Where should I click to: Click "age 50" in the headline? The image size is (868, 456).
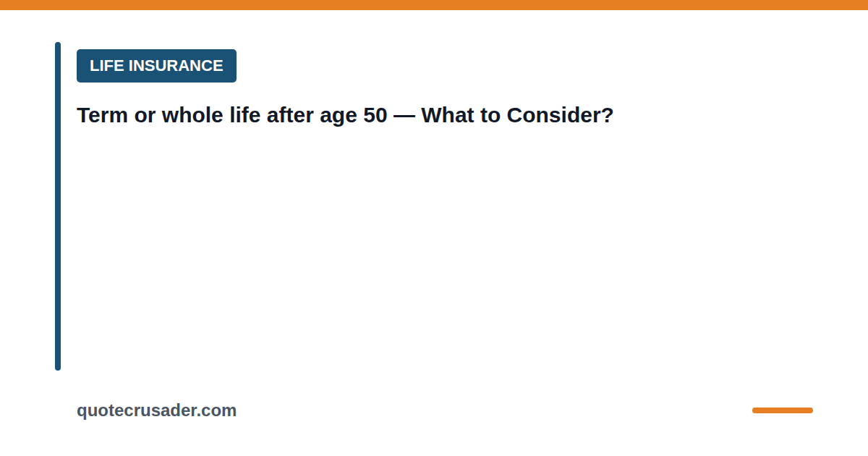(x=354, y=116)
